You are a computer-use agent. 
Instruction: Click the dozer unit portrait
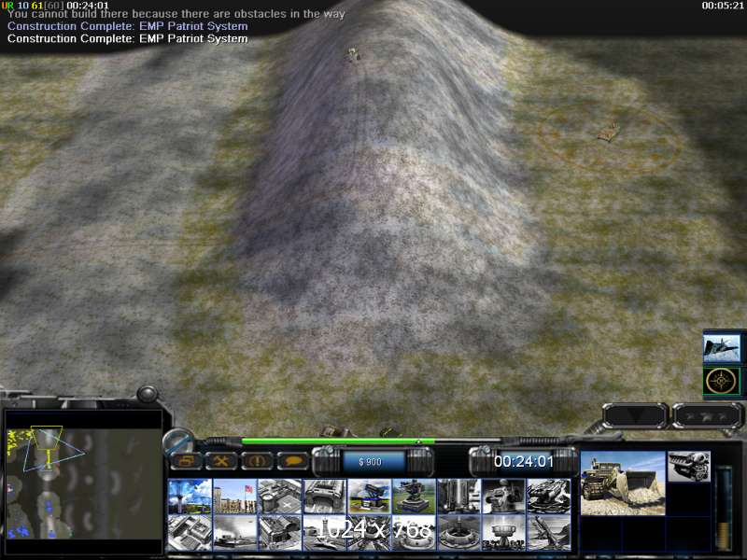click(x=623, y=483)
